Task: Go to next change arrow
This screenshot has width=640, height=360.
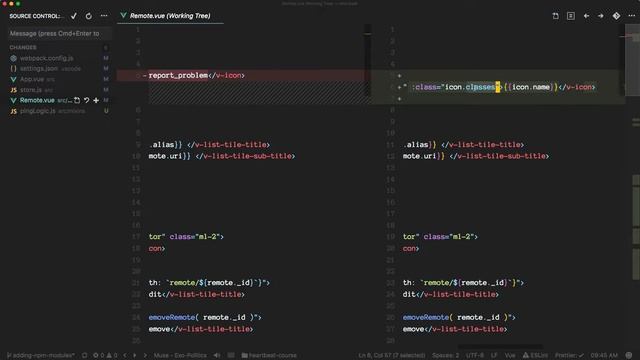Action: (601, 16)
